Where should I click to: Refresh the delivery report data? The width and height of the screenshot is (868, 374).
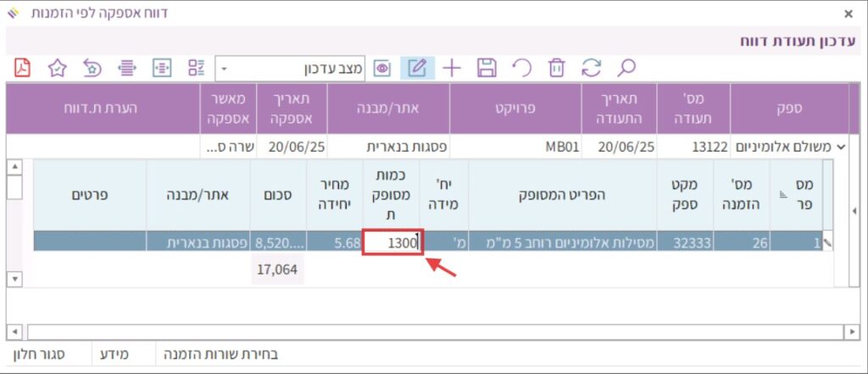591,68
